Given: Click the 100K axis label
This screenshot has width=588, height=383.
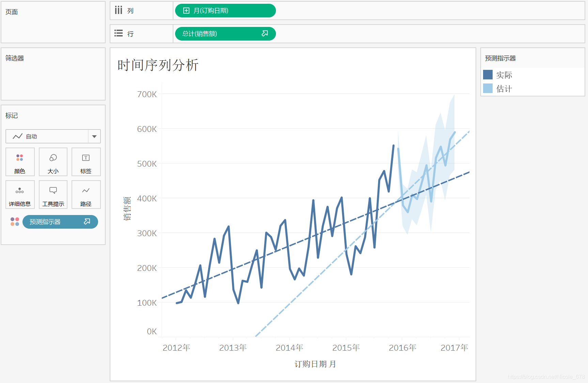Looking at the screenshot, I should 147,303.
